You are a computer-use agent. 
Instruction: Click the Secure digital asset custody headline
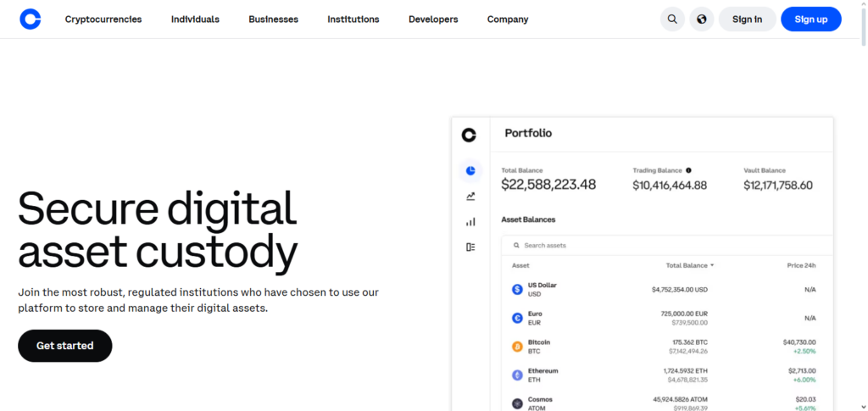158,230
